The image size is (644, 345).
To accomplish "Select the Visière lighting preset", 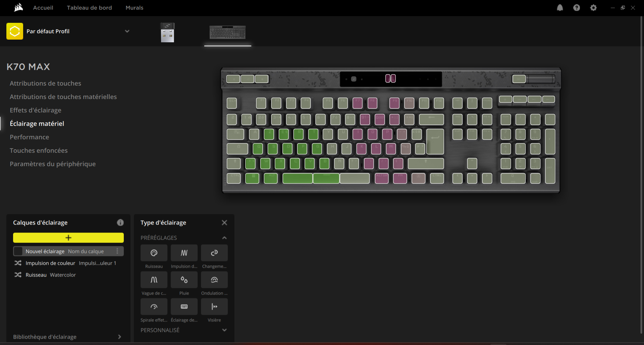I will tap(214, 306).
